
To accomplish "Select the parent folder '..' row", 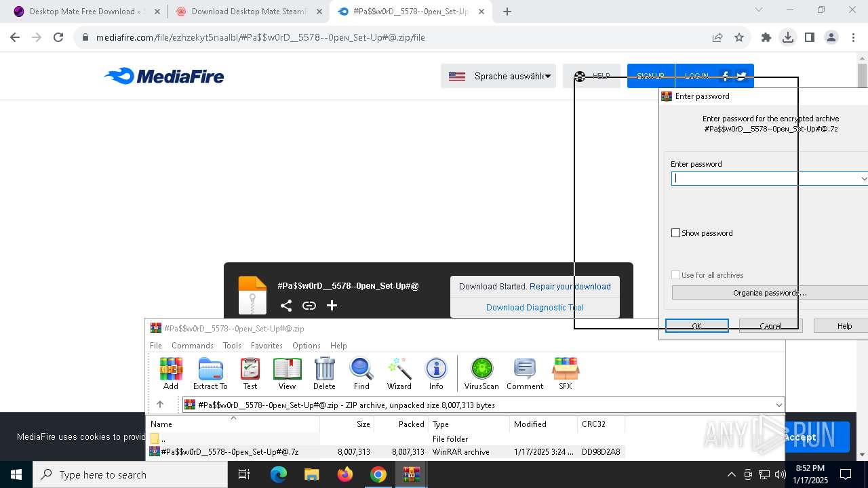I will pos(386,439).
